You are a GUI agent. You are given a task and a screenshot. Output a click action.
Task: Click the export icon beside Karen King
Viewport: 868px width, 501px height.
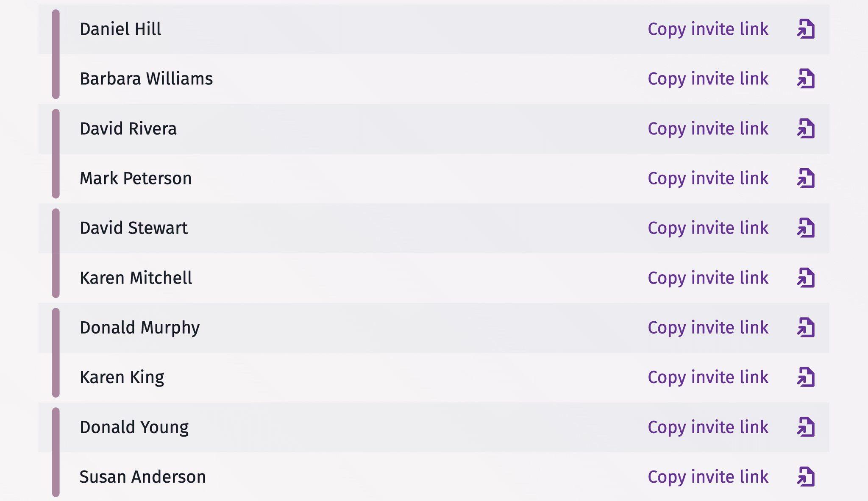(x=806, y=377)
